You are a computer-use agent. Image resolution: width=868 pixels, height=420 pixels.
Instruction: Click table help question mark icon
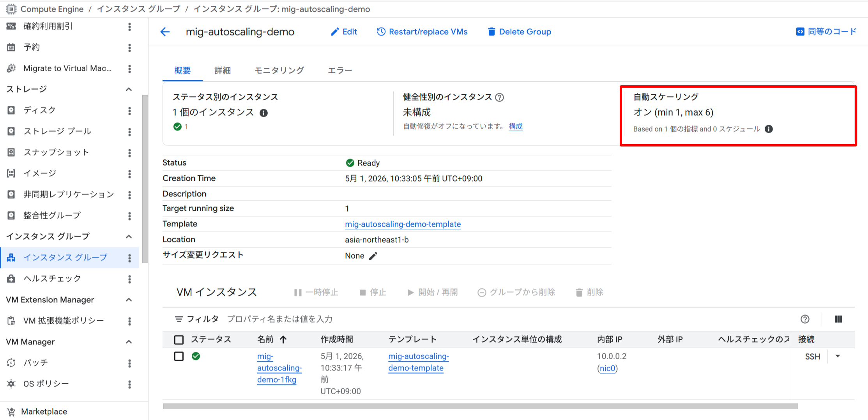coord(805,319)
